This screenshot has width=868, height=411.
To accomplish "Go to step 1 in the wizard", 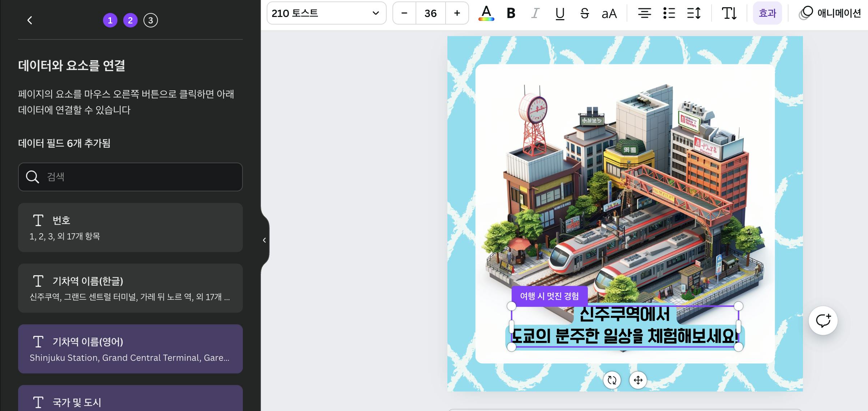I will [x=110, y=20].
